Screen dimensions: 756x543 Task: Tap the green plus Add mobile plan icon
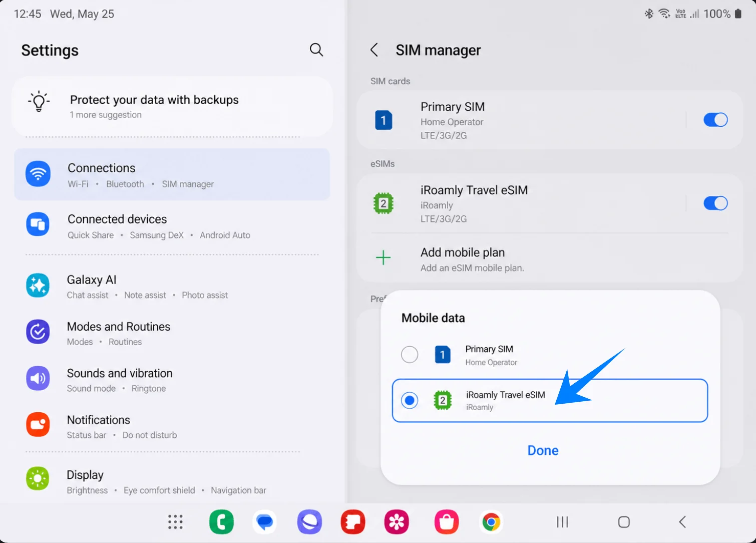383,257
